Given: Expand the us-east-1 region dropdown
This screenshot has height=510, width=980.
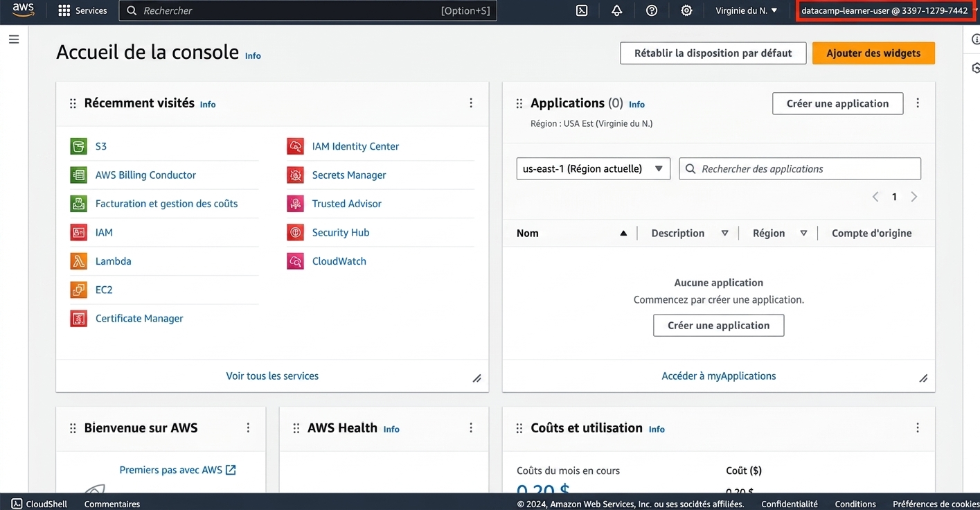Looking at the screenshot, I should pyautogui.click(x=594, y=169).
